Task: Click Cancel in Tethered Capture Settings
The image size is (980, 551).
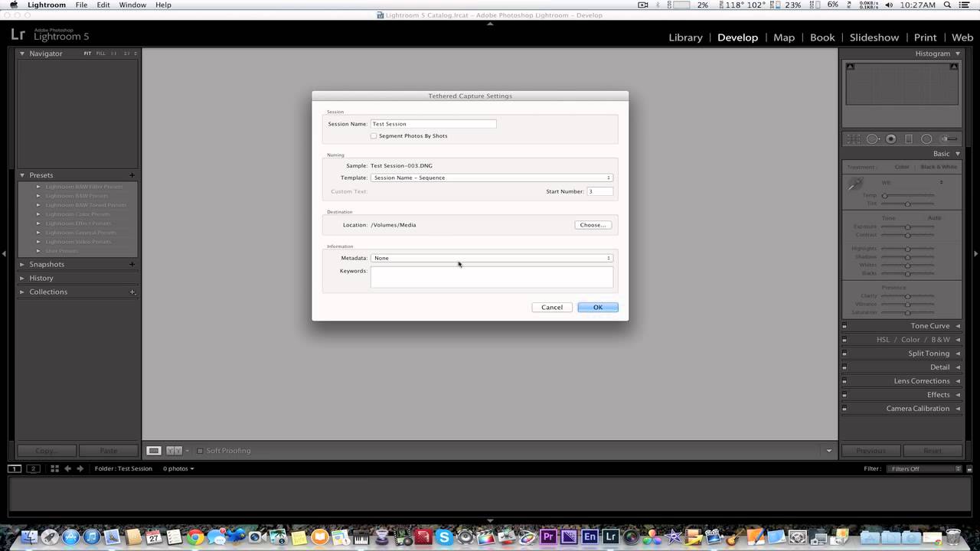Action: [552, 307]
